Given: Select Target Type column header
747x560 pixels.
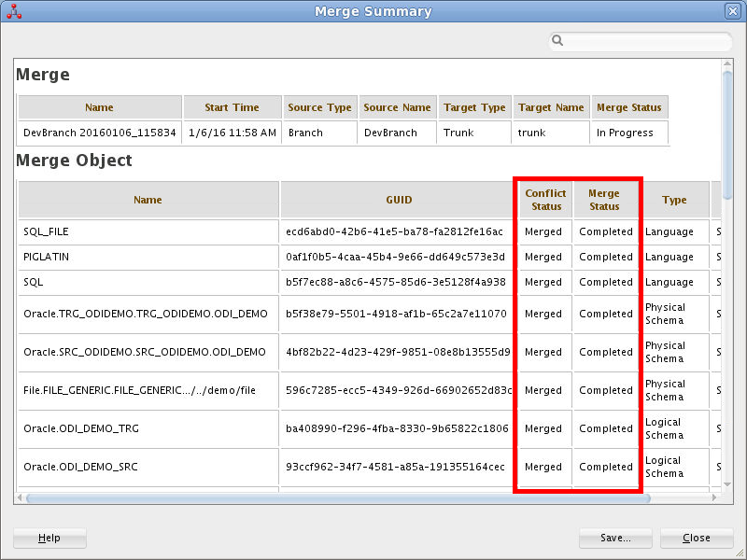Looking at the screenshot, I should [475, 107].
